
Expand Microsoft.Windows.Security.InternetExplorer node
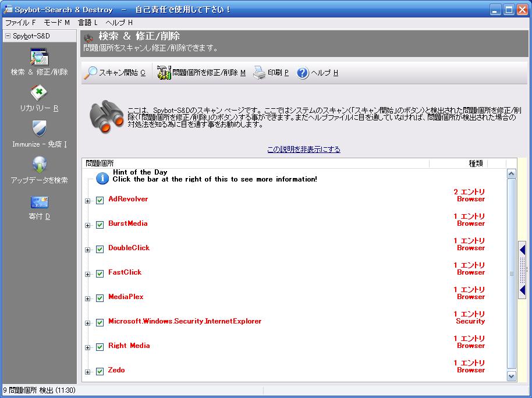87,323
